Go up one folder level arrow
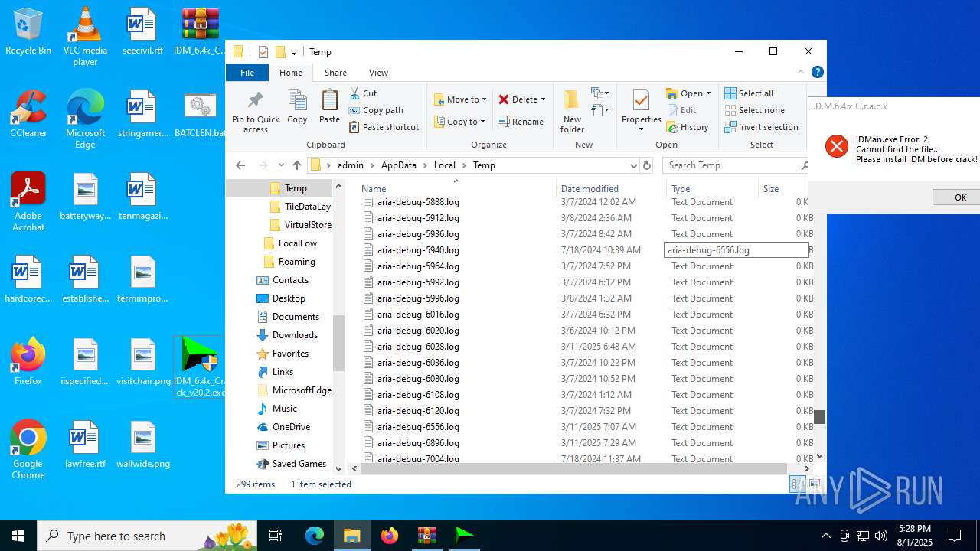 tap(297, 165)
